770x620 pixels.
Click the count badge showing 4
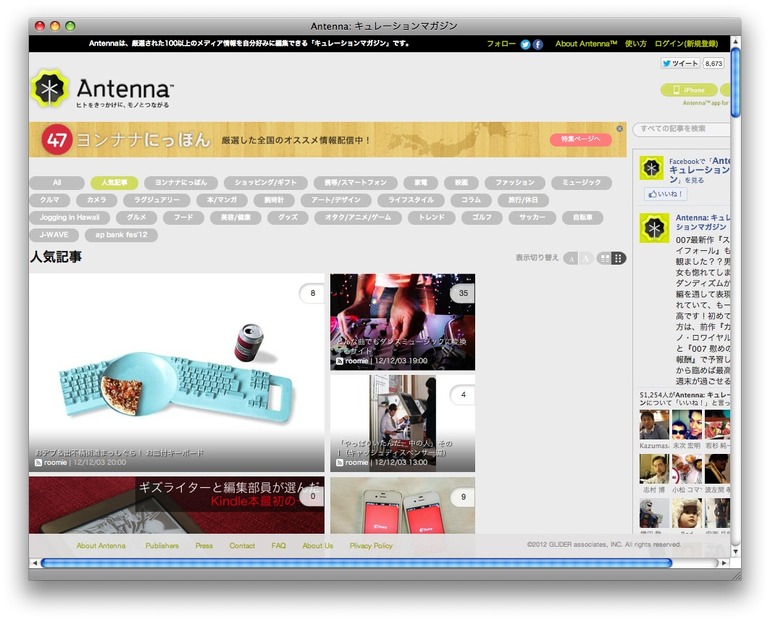click(x=463, y=395)
